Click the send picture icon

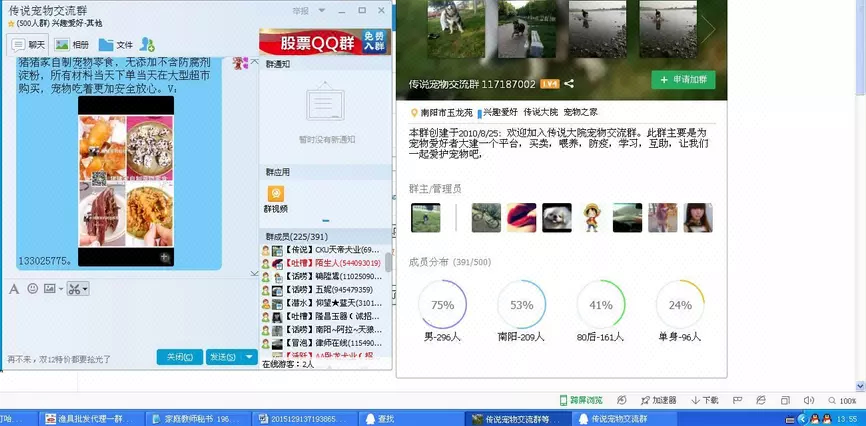50,288
